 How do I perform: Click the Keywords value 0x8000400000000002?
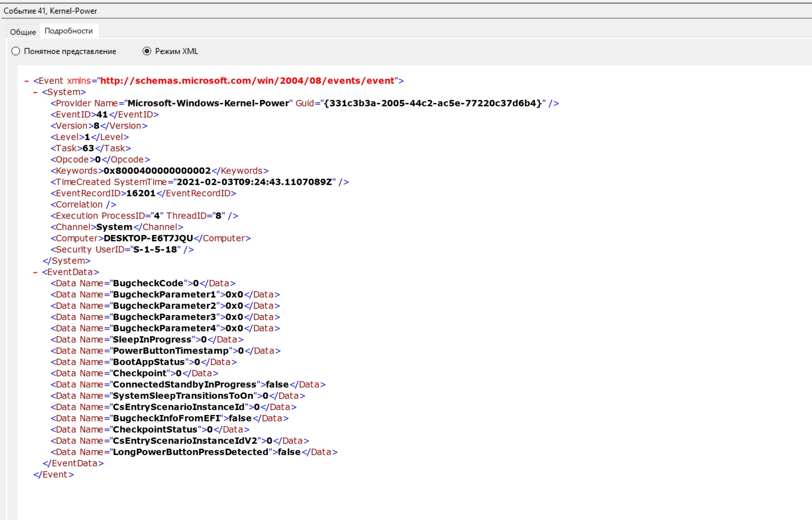point(157,171)
